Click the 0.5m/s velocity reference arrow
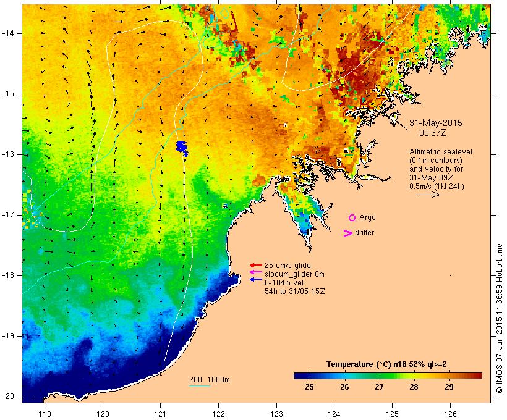 [428, 195]
